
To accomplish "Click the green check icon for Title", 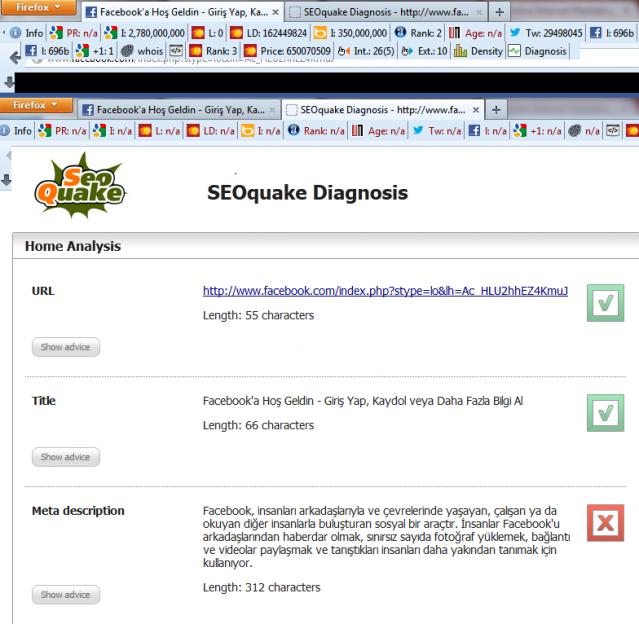I will point(605,413).
